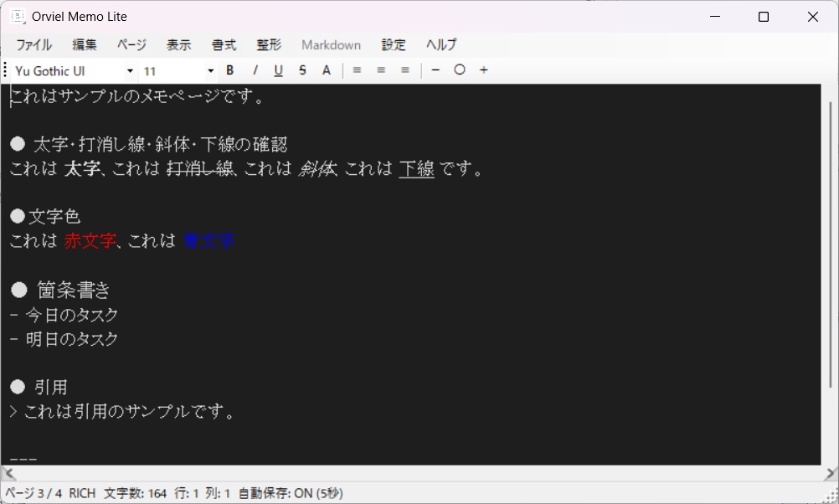Open the 設定 menu
The height and width of the screenshot is (504, 839).
pos(394,45)
